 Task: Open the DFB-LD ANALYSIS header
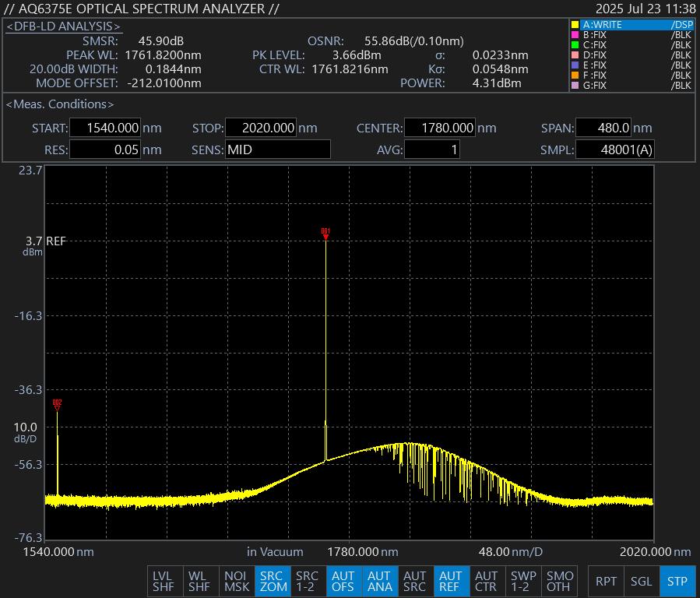(63, 26)
